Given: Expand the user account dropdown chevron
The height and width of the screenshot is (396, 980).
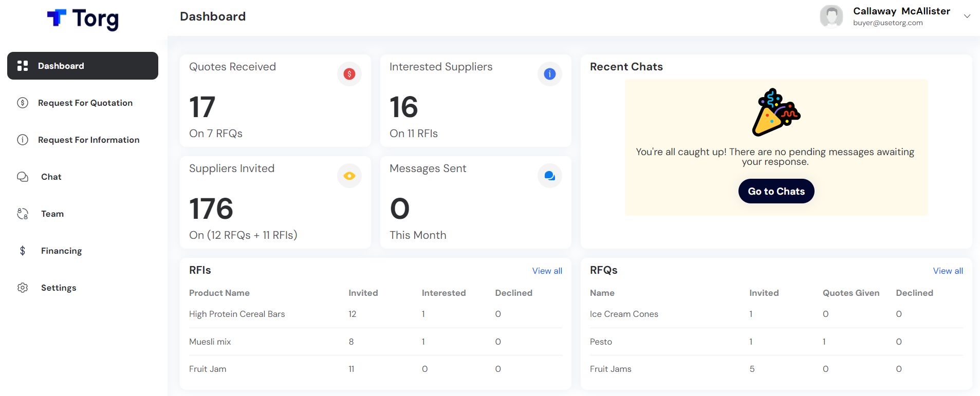Looking at the screenshot, I should (x=967, y=16).
